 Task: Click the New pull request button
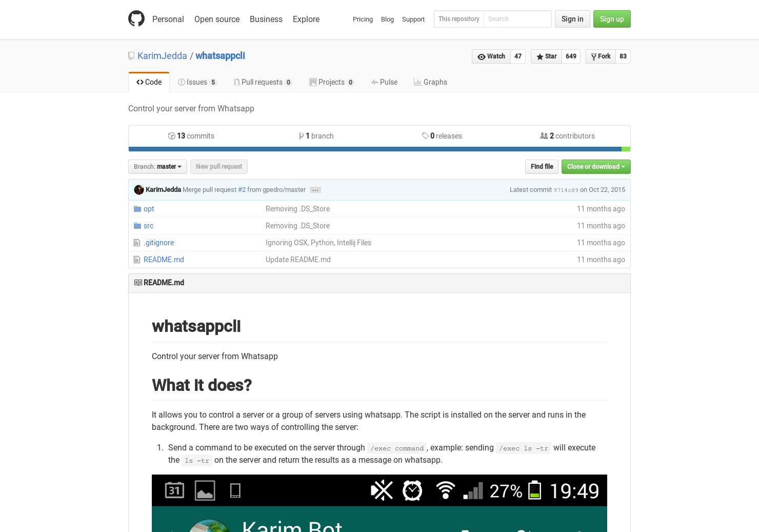click(219, 167)
